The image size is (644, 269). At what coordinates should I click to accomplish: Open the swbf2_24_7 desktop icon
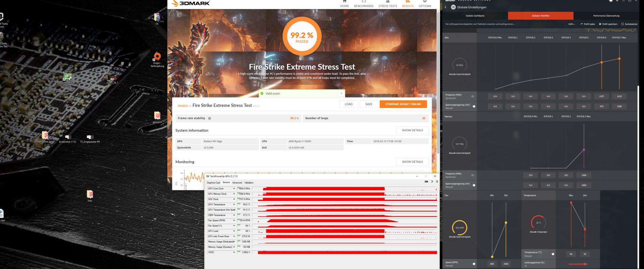112,80
